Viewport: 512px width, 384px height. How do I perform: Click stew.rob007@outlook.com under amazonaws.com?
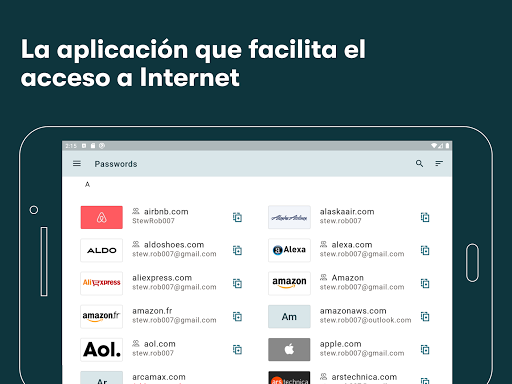click(365, 320)
